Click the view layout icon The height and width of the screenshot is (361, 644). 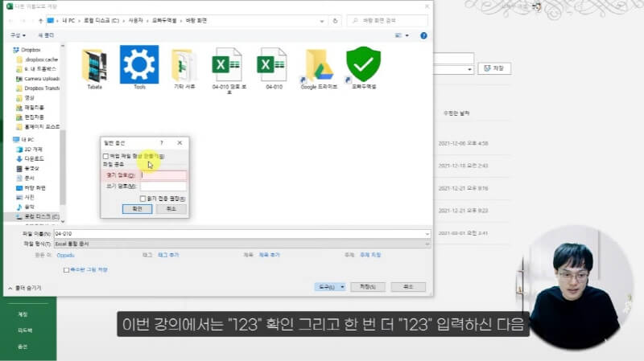[x=398, y=35]
